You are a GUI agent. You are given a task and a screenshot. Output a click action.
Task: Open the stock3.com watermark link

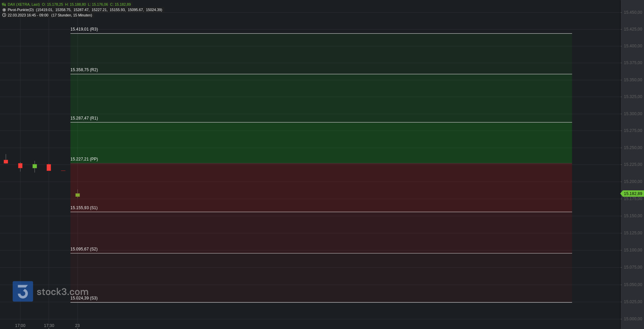click(62, 292)
